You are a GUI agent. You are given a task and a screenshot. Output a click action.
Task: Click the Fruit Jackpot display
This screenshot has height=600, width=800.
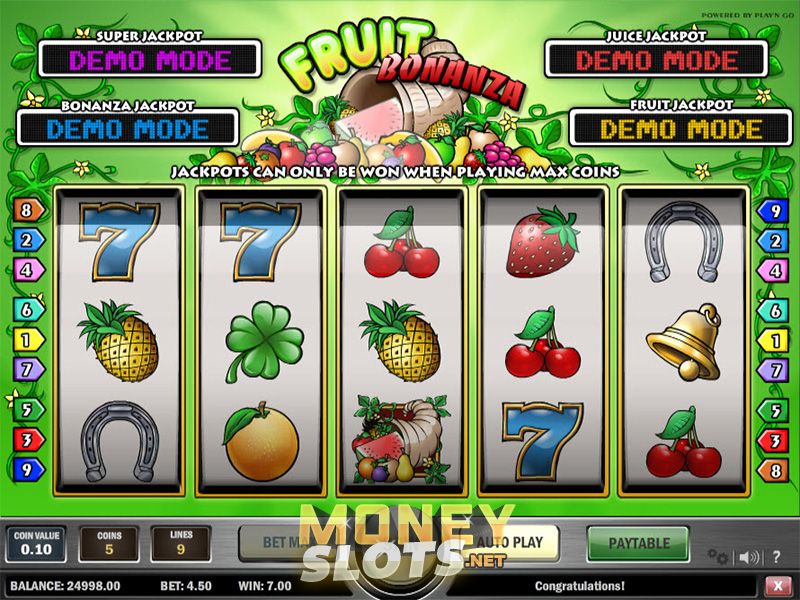pos(681,128)
